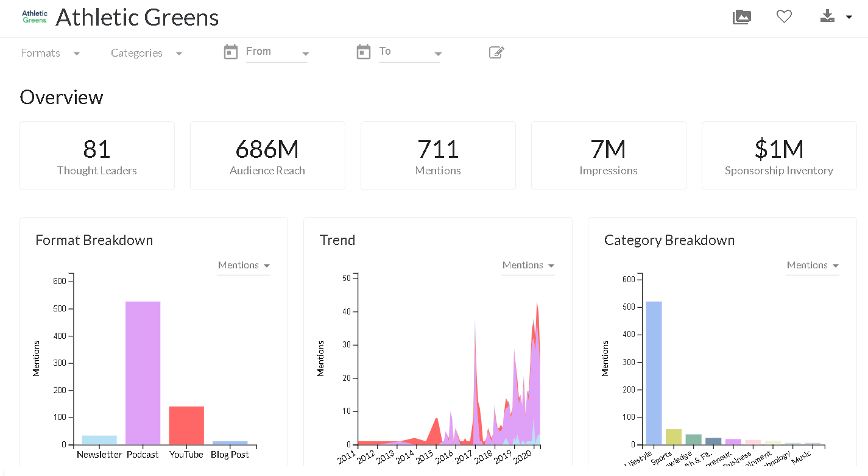Change Trend chart Mentions metric dropdown
The width and height of the screenshot is (868, 476).
[x=528, y=265]
